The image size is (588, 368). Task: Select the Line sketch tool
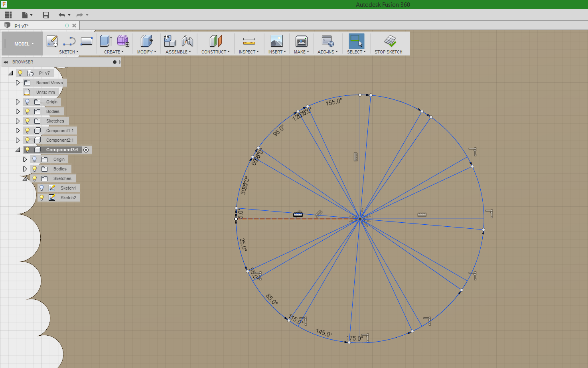(x=69, y=41)
